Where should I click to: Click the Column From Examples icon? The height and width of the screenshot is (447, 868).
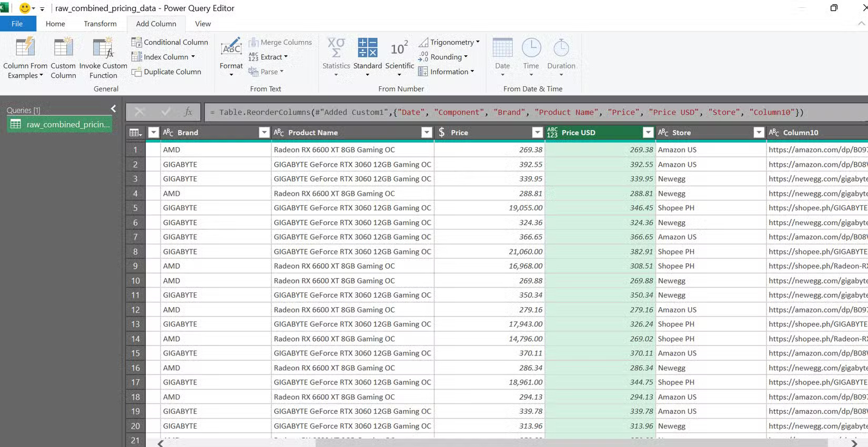coord(25,48)
